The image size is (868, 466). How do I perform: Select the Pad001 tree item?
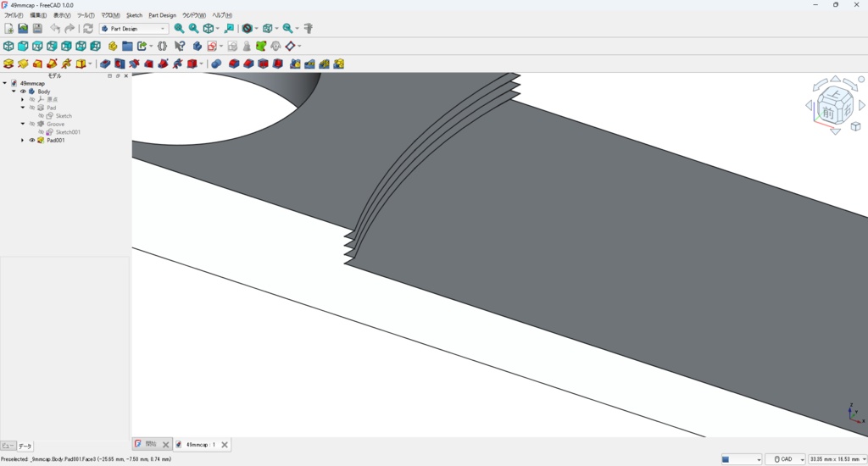(x=55, y=141)
